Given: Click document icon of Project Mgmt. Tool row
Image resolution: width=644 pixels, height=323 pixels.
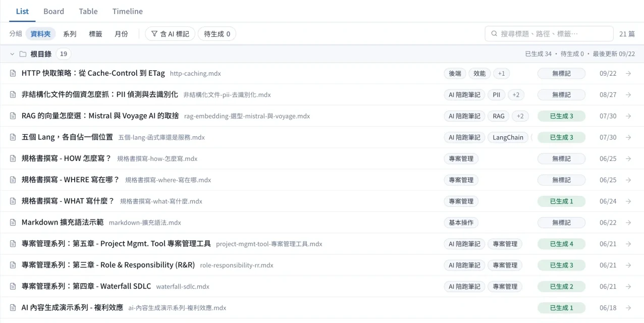Looking at the screenshot, I should pos(13,244).
